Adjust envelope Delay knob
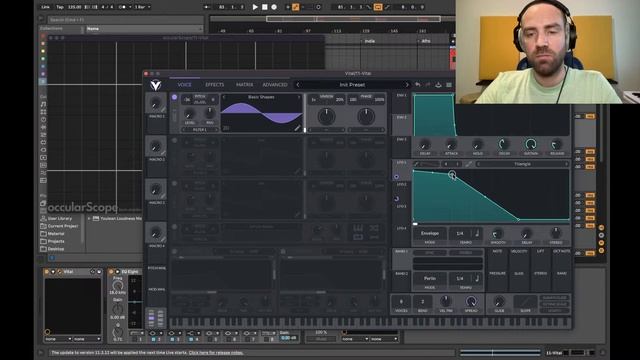The height and width of the screenshot is (360, 640). tap(425, 144)
